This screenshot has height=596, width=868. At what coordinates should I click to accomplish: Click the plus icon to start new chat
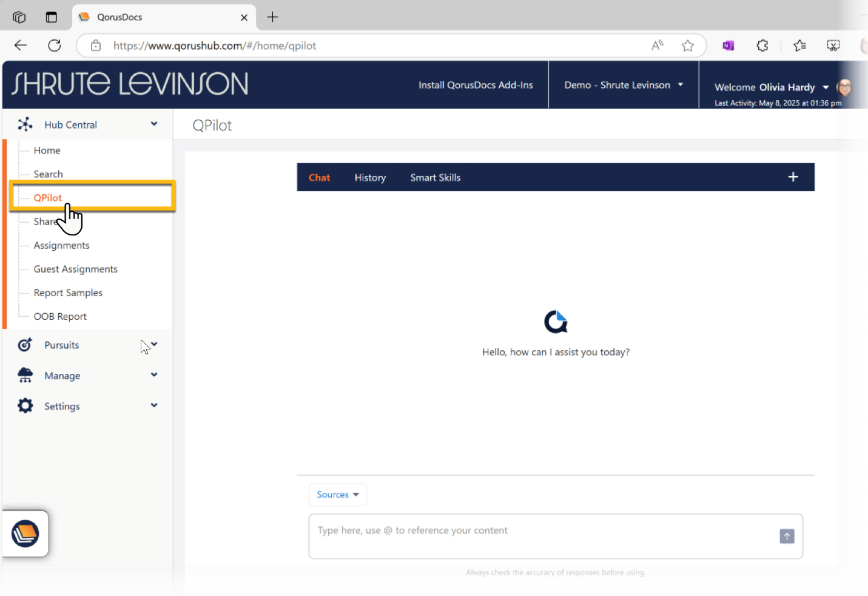793,177
